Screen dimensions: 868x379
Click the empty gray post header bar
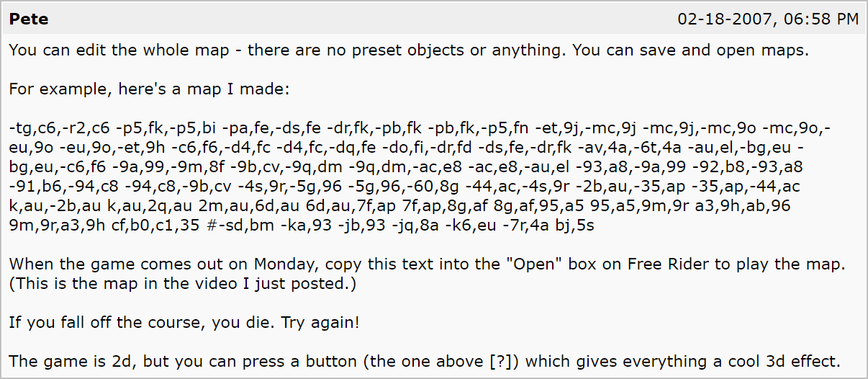(360, 19)
